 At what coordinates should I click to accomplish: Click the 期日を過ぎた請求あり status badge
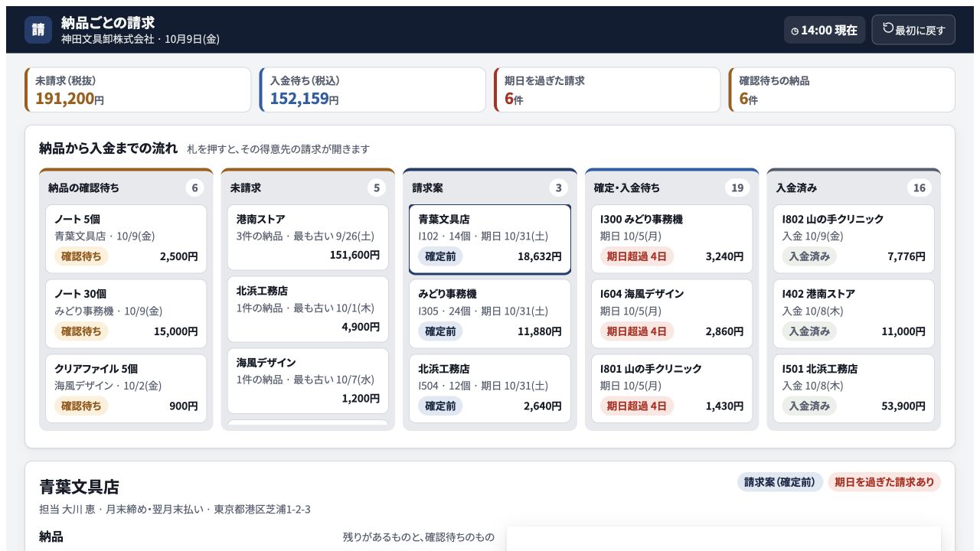884,482
